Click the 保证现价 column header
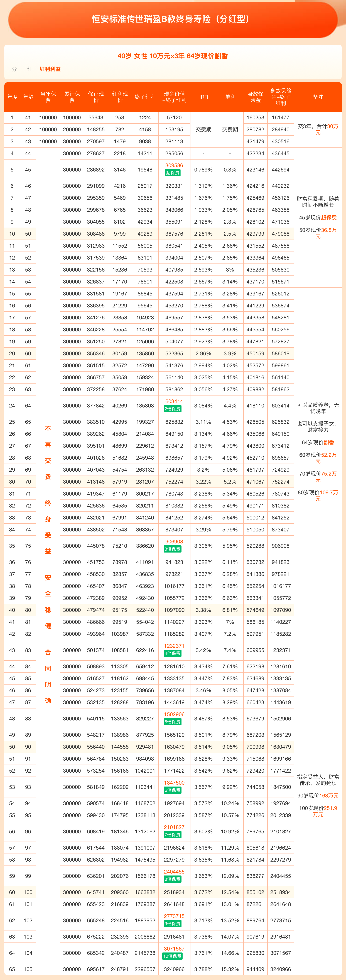Viewport: 346px width, 980px height. coord(95,97)
